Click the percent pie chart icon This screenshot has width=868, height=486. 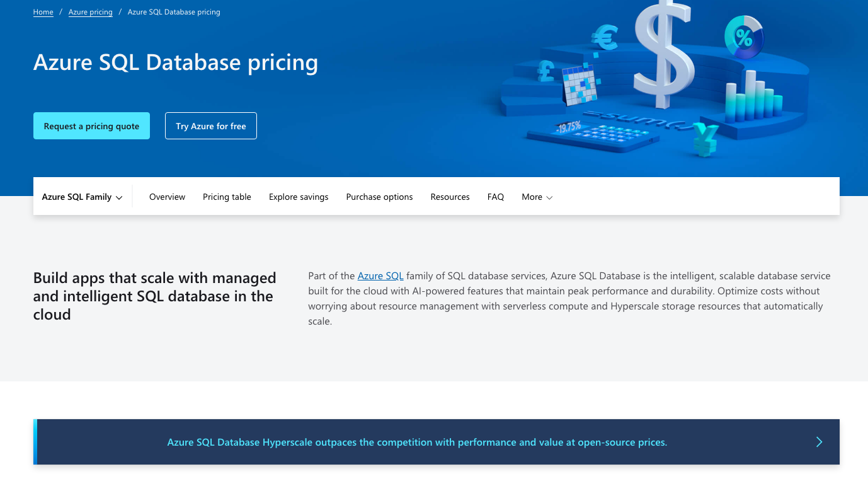[x=744, y=38]
